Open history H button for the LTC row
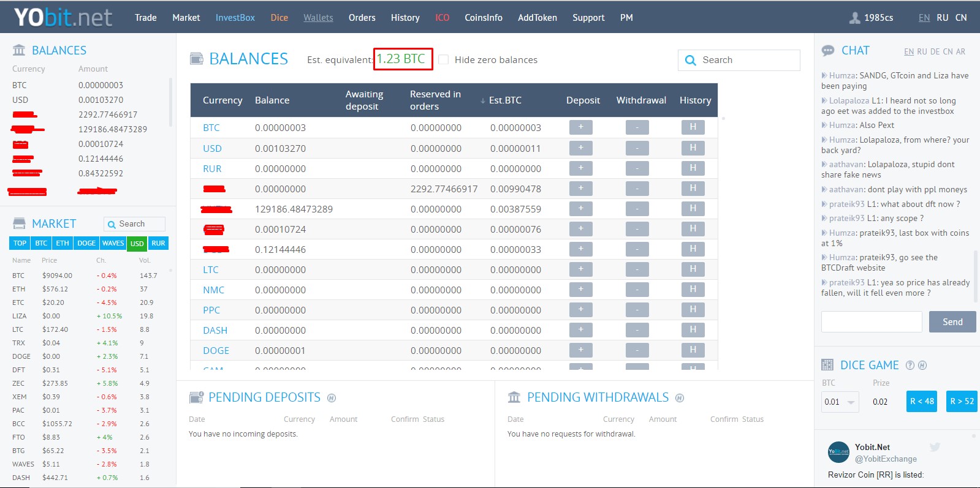Viewport: 980px width, 488px height. click(x=693, y=269)
